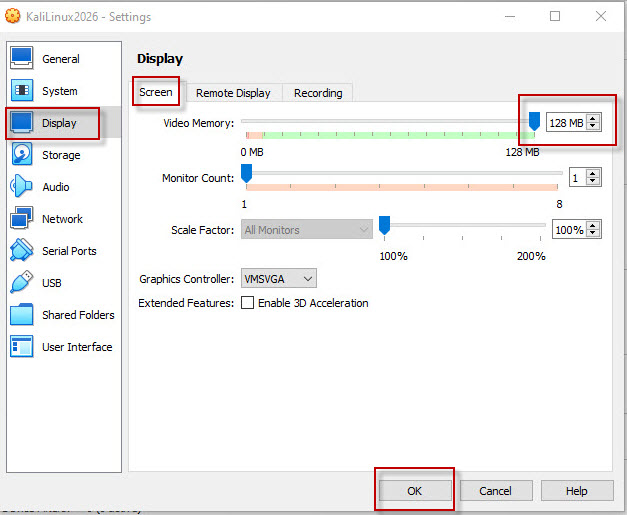
Task: Open Help for Display settings
Action: click(x=577, y=491)
